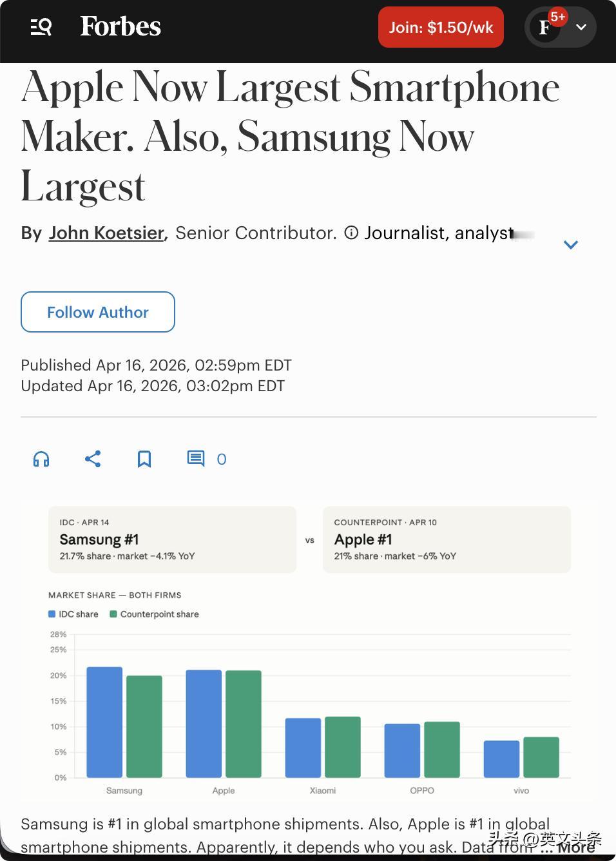Image resolution: width=616 pixels, height=861 pixels.
Task: Click the Join: $1.50/wk button
Action: point(441,27)
